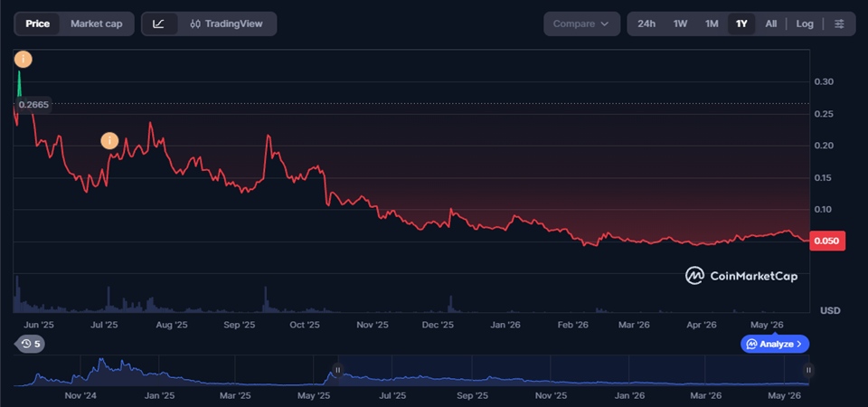Click the USD currency label
This screenshot has width=868, height=407.
click(830, 310)
